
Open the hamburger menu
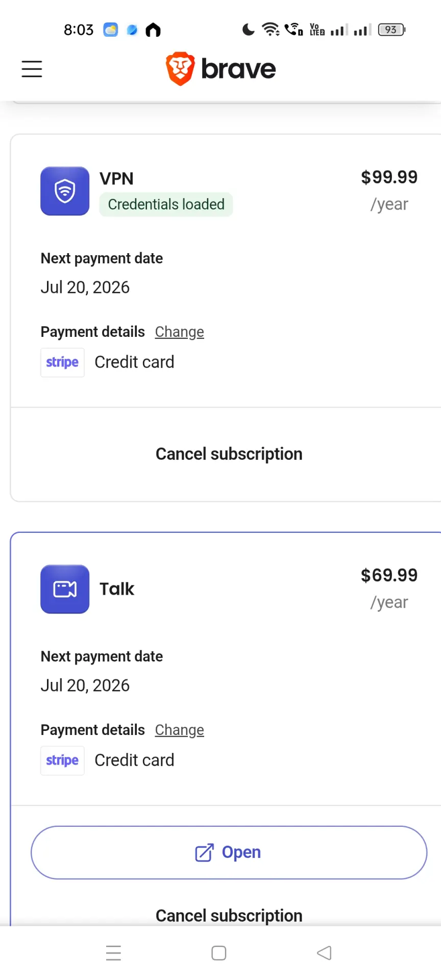pos(32,69)
